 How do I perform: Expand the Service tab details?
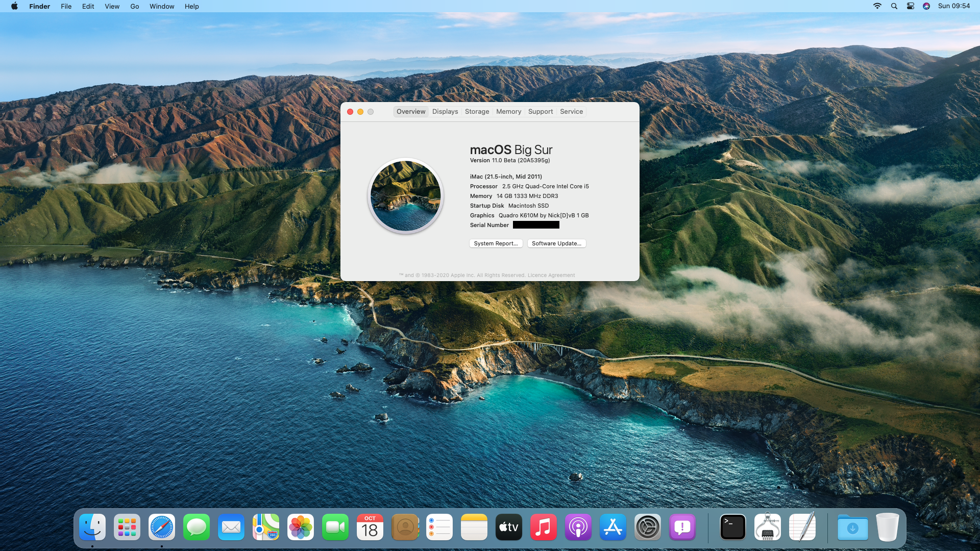572,111
